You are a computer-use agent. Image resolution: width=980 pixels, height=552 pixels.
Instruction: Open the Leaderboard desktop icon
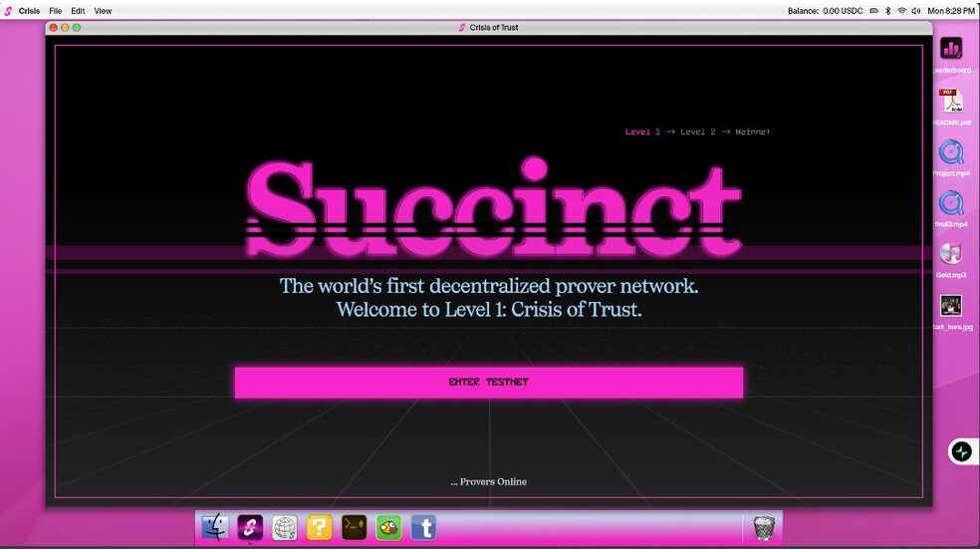click(951, 49)
